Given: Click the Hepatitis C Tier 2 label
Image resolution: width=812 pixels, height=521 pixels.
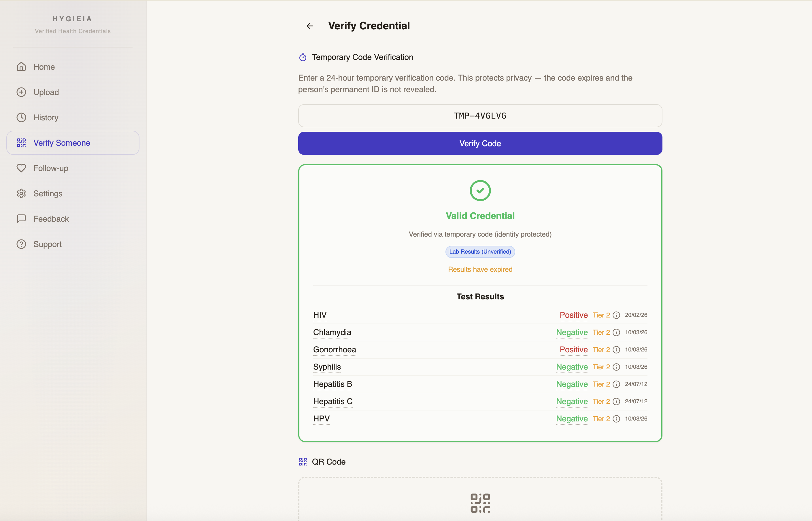Looking at the screenshot, I should pyautogui.click(x=601, y=402).
